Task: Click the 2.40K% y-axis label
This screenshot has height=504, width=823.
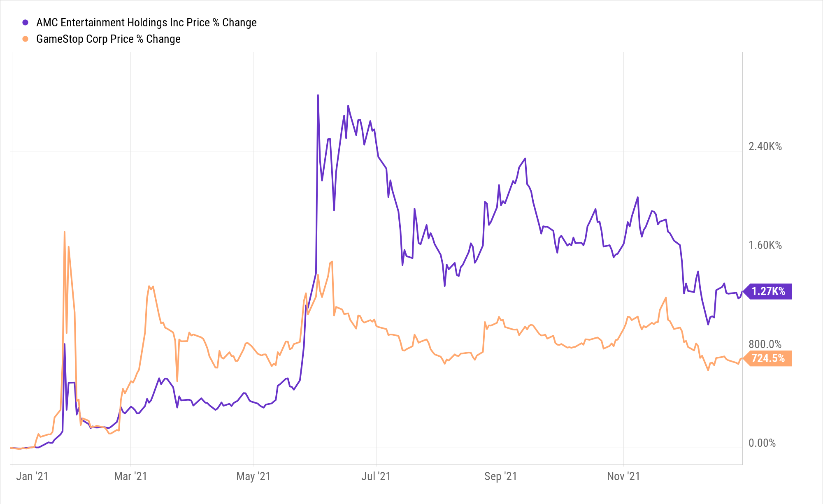Action: pyautogui.click(x=765, y=146)
